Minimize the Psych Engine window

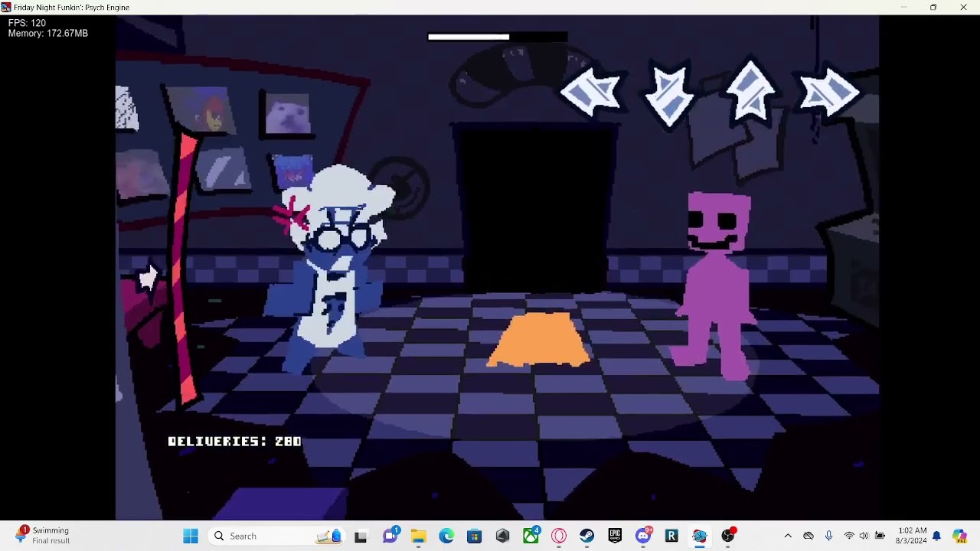[903, 7]
